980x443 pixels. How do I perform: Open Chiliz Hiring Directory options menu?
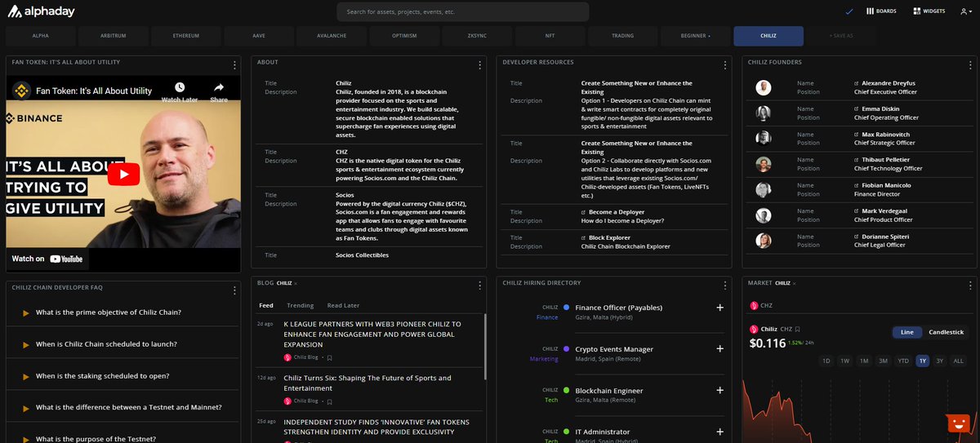coord(725,285)
